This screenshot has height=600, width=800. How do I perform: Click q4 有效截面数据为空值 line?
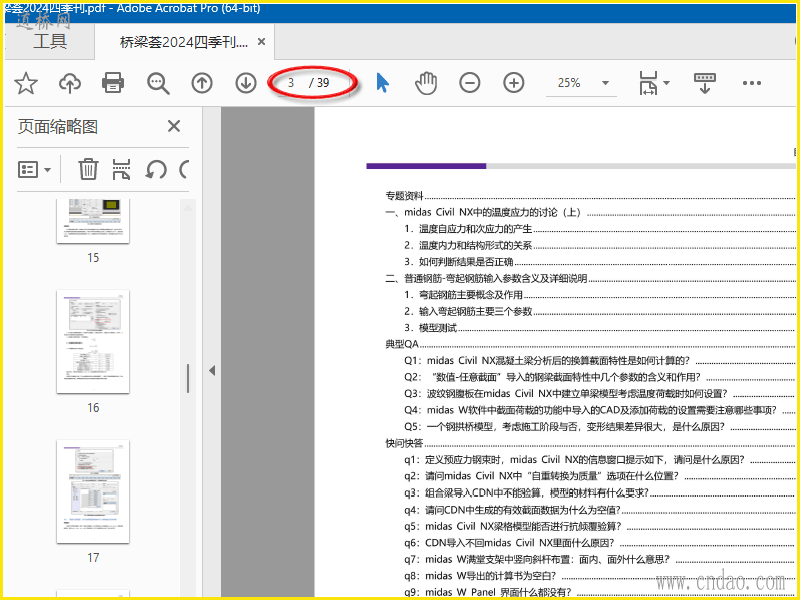[x=512, y=509]
